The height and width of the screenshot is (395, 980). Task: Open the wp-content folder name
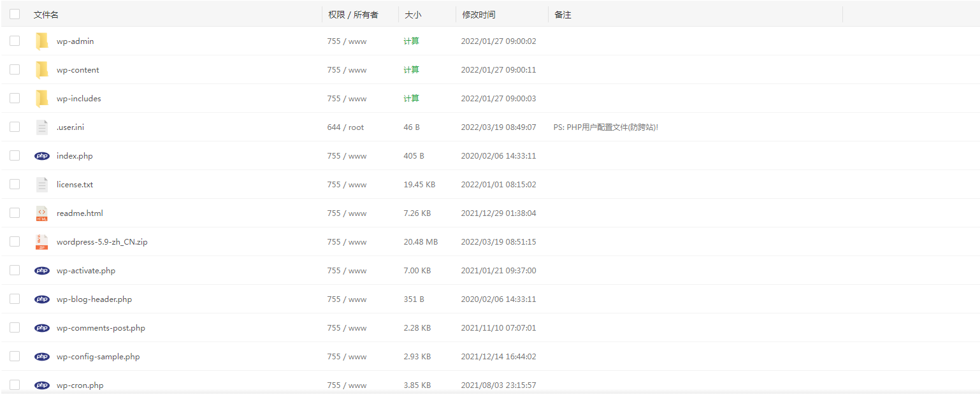point(78,70)
